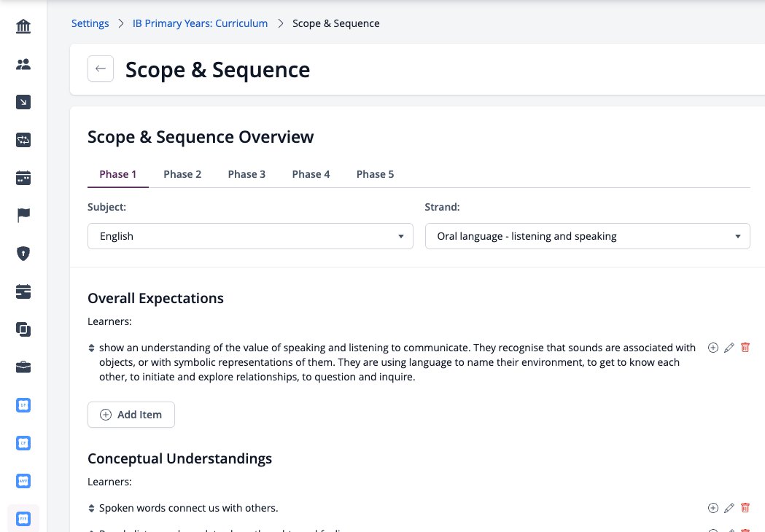Click the highlighted blue badge icon at sidebar bottom
765x532 pixels.
point(23,519)
